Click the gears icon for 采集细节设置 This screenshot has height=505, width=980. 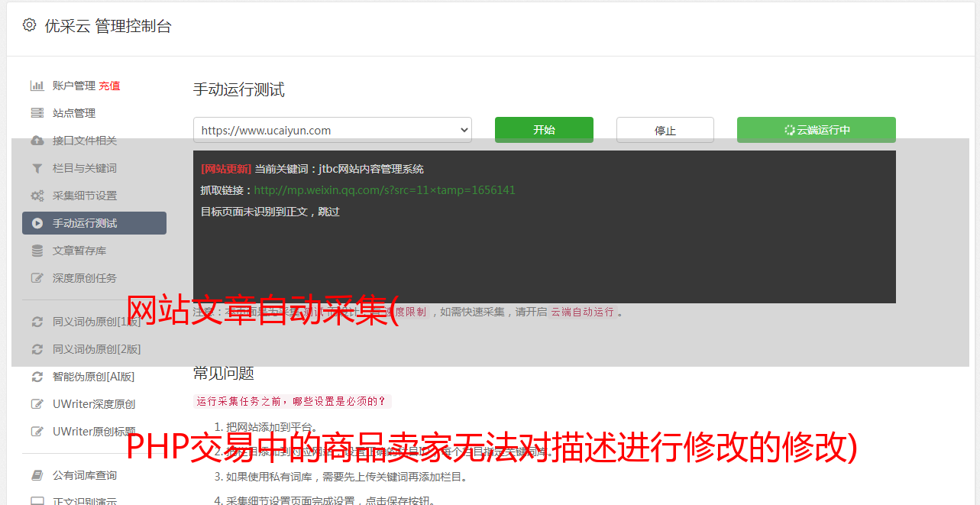pos(37,196)
